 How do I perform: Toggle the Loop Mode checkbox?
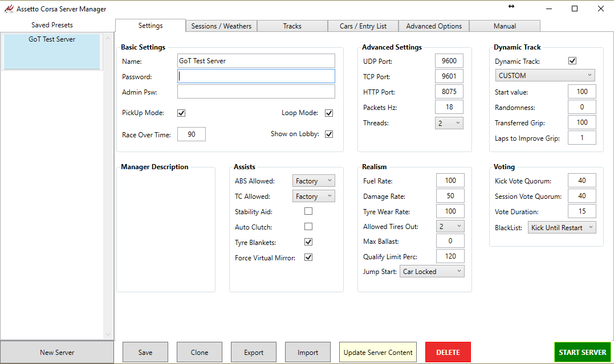point(329,113)
